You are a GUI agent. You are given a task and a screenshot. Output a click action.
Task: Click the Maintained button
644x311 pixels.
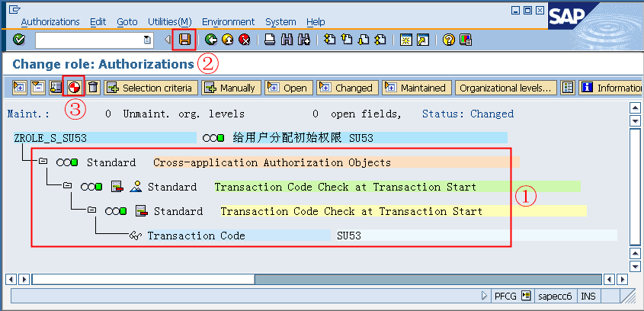[416, 88]
